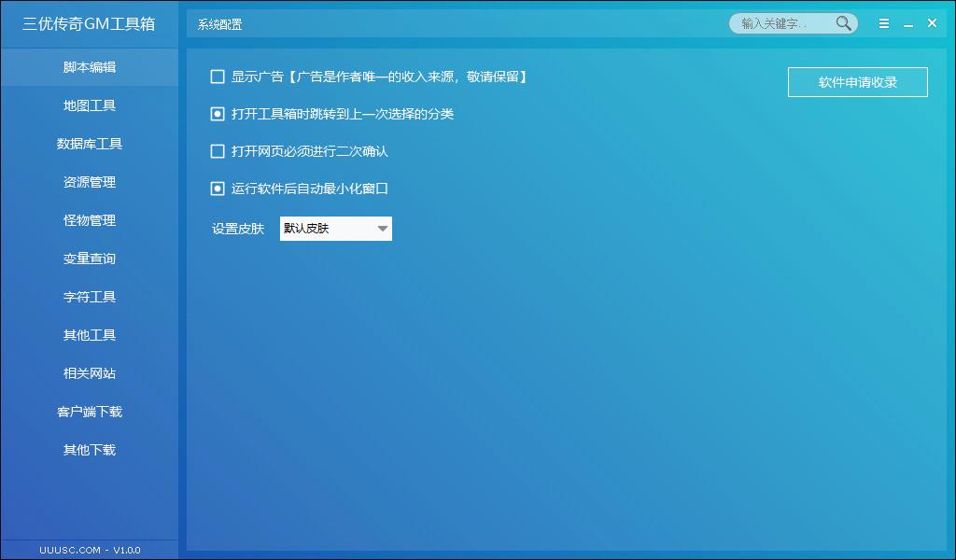Close the toolbox window
This screenshot has height=560, width=956.
click(932, 23)
